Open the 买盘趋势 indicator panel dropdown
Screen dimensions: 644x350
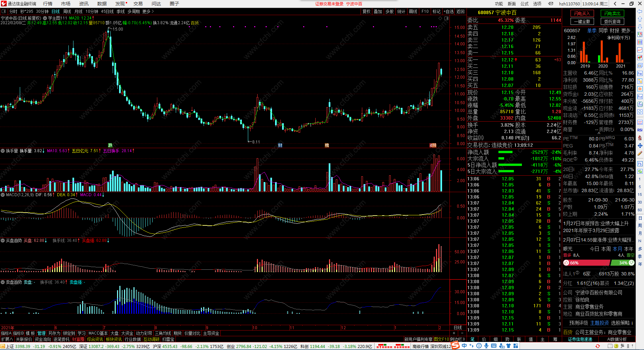3,240
